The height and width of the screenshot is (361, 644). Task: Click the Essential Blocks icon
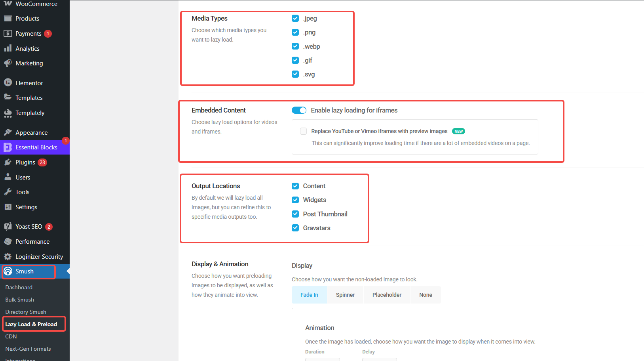8,147
